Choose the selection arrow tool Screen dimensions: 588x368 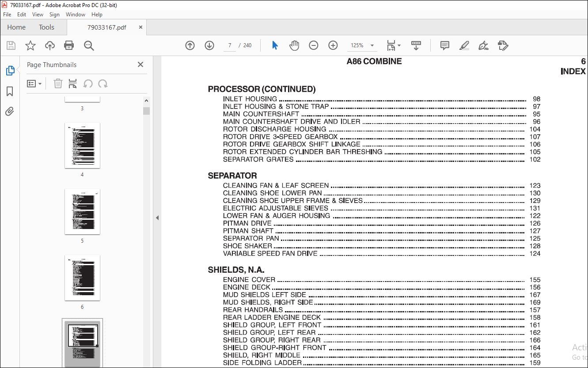[x=275, y=45]
